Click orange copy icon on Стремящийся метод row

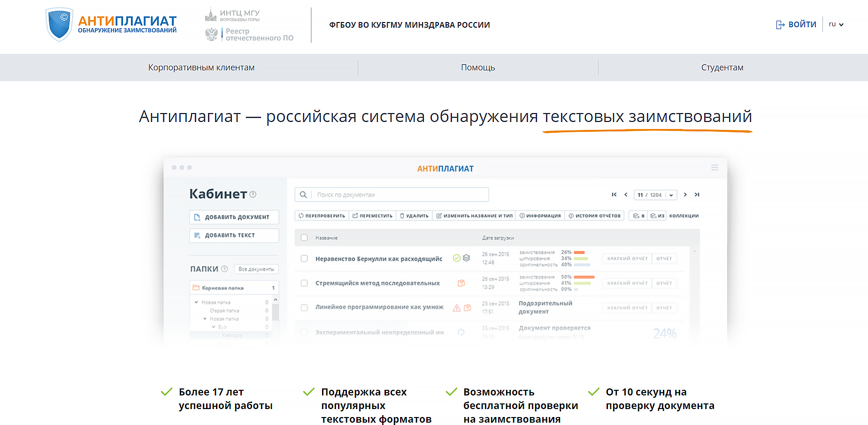click(461, 283)
